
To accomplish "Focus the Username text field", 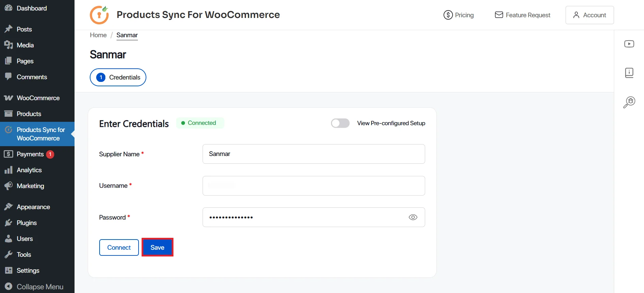I will [313, 186].
